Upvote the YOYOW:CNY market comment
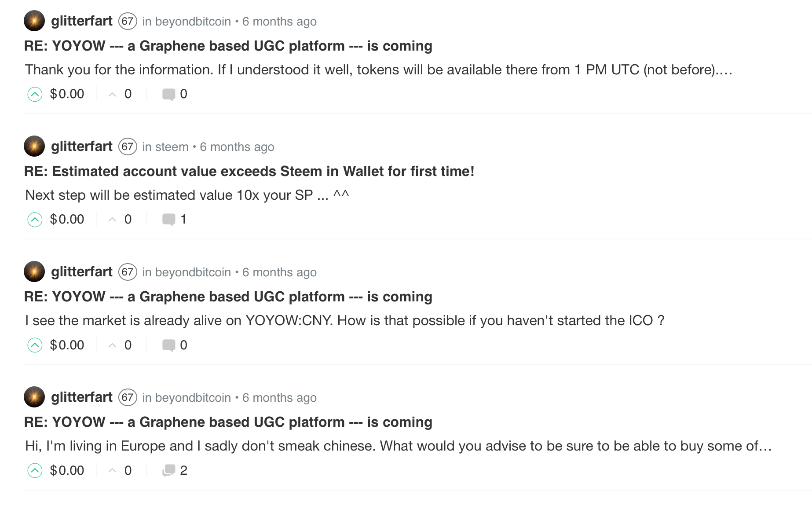 [35, 345]
